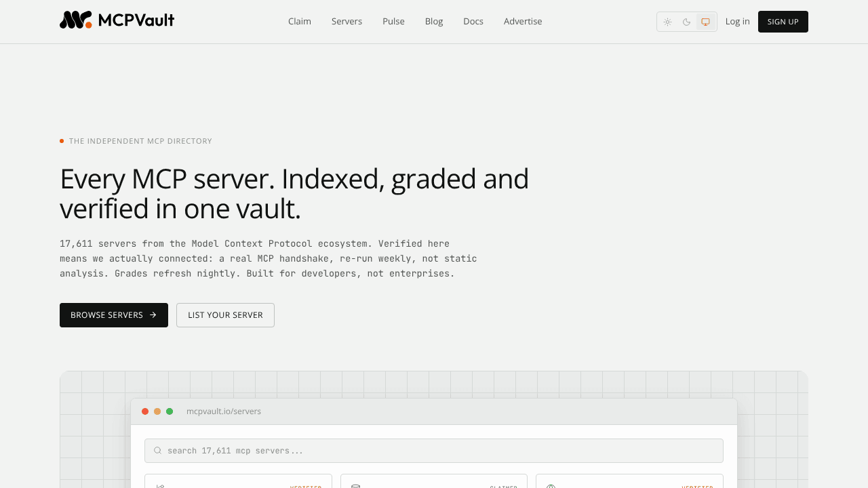868x488 pixels.
Task: Select system theme monitor icon
Action: (706, 22)
